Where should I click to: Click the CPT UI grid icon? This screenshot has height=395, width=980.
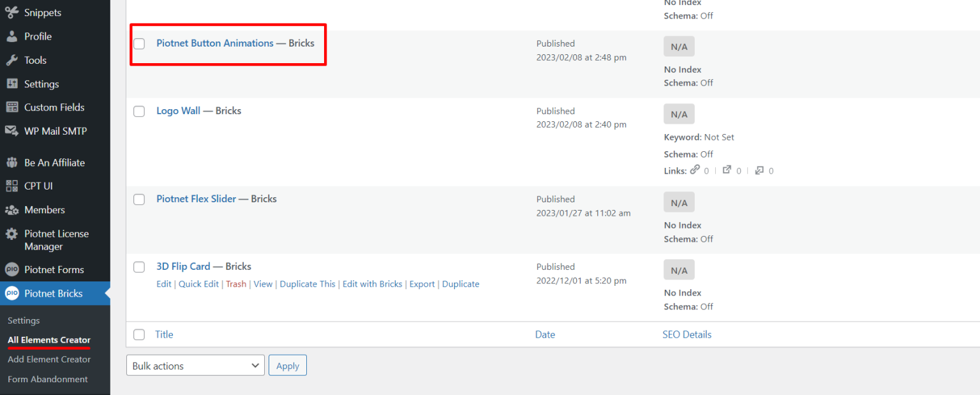click(11, 186)
